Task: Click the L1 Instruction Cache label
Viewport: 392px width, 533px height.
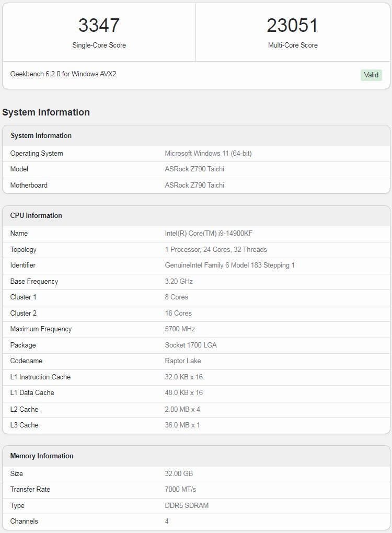Action: (40, 377)
